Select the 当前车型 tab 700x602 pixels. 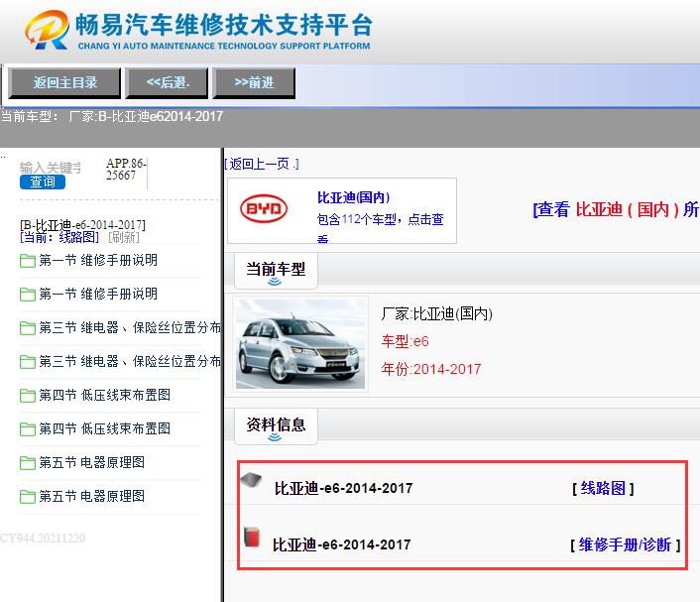(276, 270)
